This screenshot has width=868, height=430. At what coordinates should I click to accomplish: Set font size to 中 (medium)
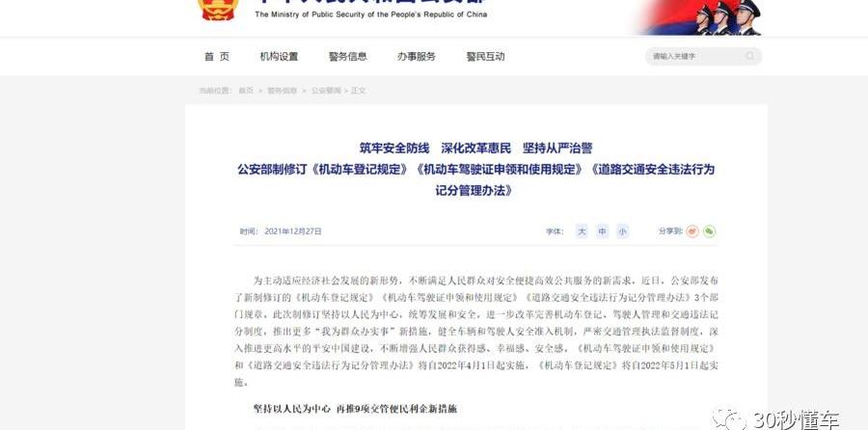click(x=602, y=231)
